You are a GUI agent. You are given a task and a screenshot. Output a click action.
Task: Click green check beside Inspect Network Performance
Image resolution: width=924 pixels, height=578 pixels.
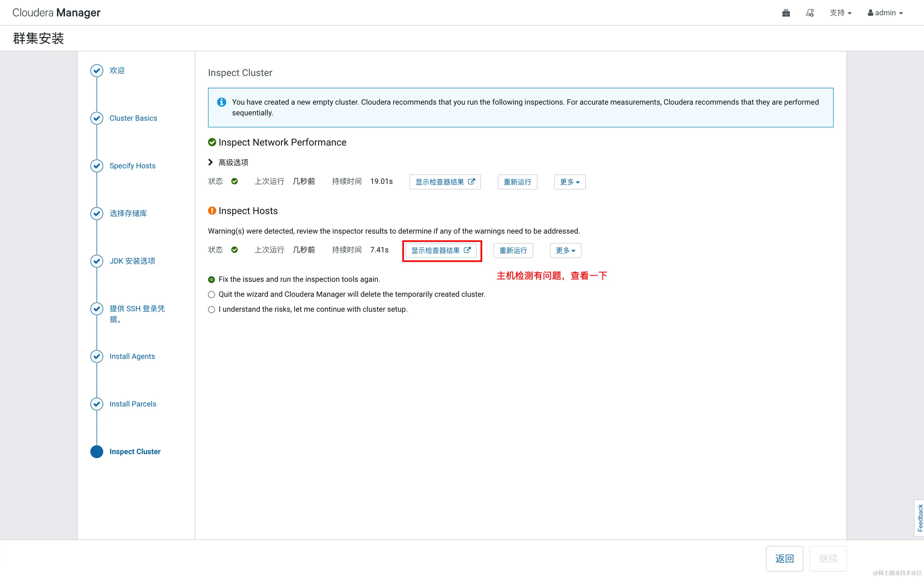coord(212,142)
